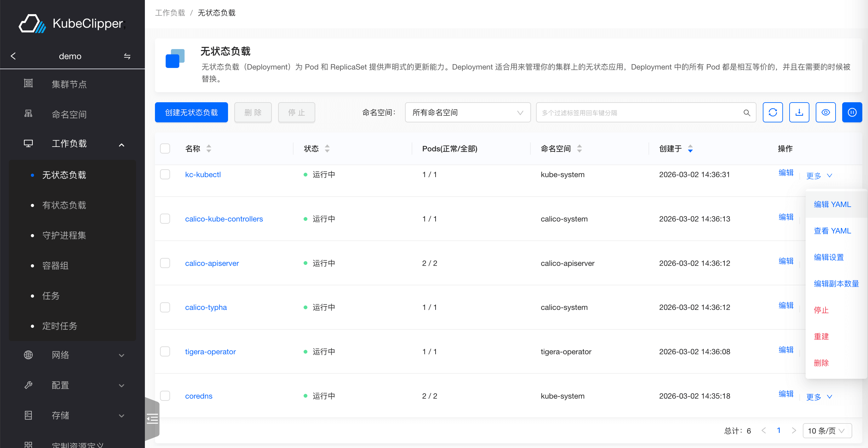
Task: Click the eye column visibility icon
Action: tap(825, 112)
